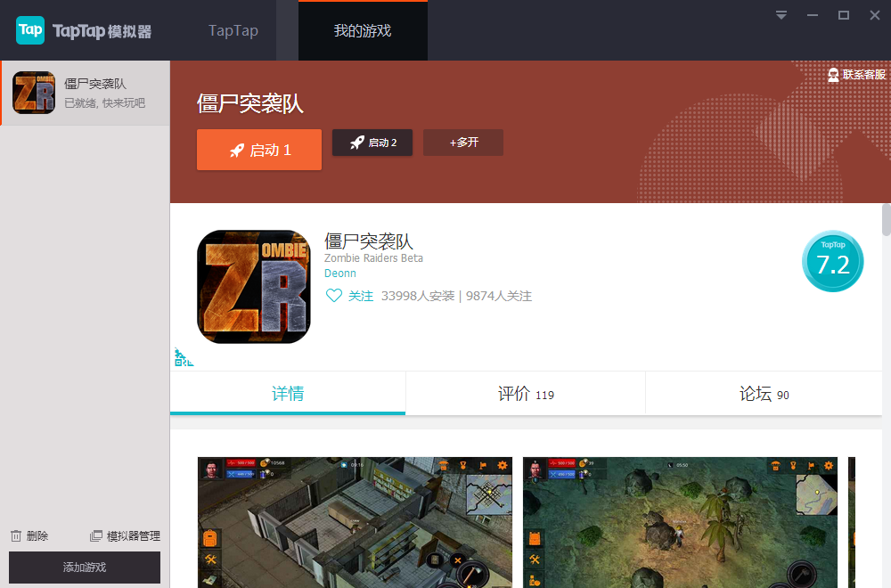Click the customer service headset icon
The image size is (891, 588).
click(x=833, y=75)
